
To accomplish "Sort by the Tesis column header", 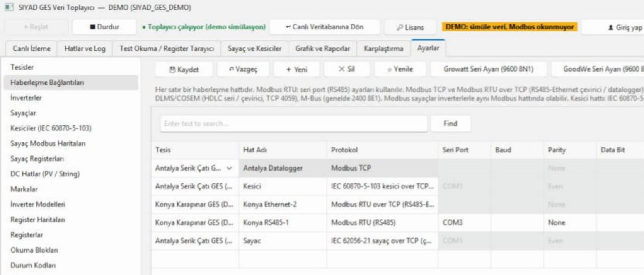I will click(x=195, y=150).
